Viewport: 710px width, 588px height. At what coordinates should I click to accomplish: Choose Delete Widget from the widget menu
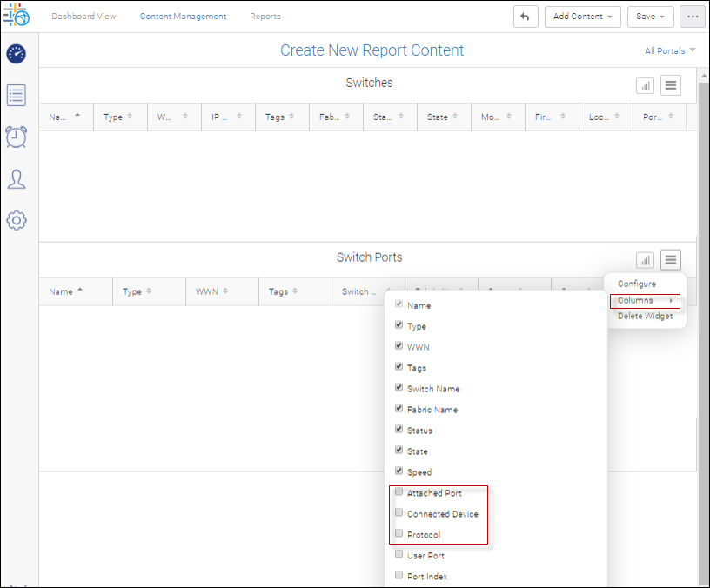pyautogui.click(x=645, y=316)
